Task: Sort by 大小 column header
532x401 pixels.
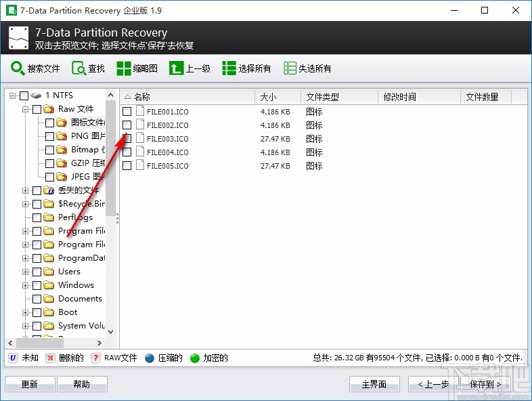Action: click(x=278, y=97)
